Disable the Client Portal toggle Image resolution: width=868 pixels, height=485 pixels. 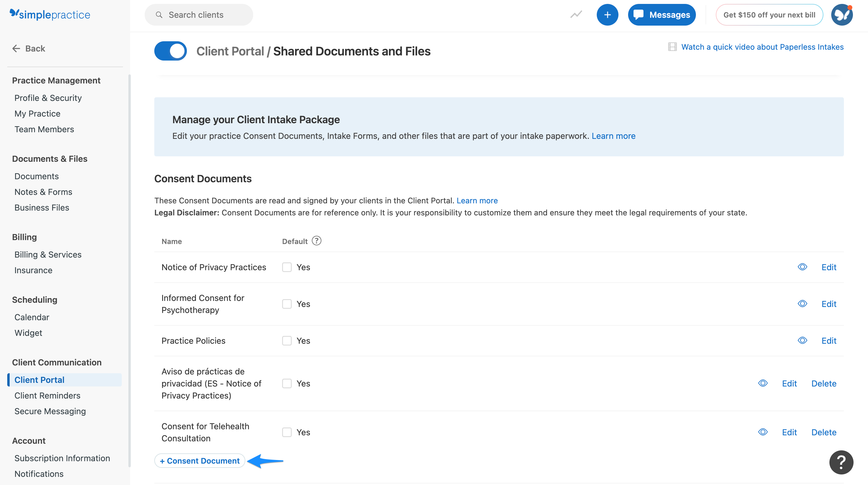[x=171, y=51]
